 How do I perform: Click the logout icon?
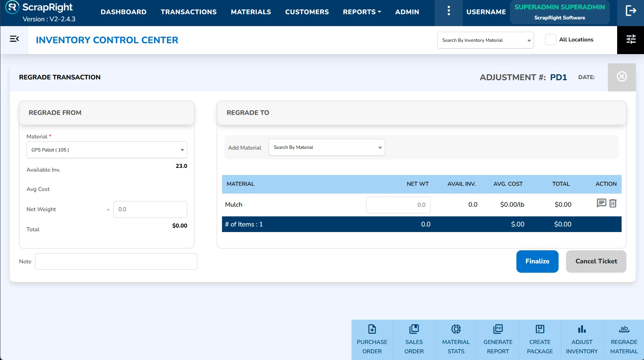tap(631, 11)
